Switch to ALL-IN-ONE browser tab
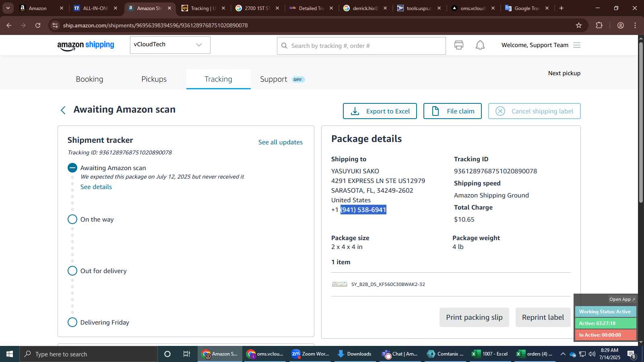 pyautogui.click(x=95, y=8)
